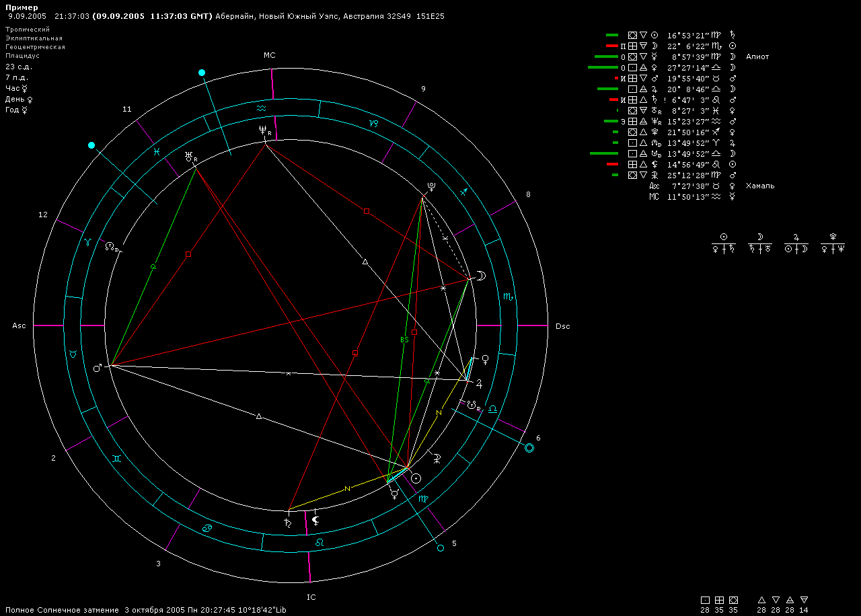Image resolution: width=861 pixels, height=616 pixels.
Task: Select the star name Хамаль
Action: tap(760, 186)
